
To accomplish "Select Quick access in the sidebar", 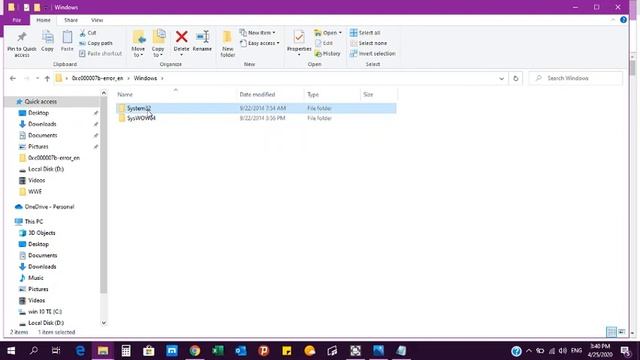I will [40, 102].
